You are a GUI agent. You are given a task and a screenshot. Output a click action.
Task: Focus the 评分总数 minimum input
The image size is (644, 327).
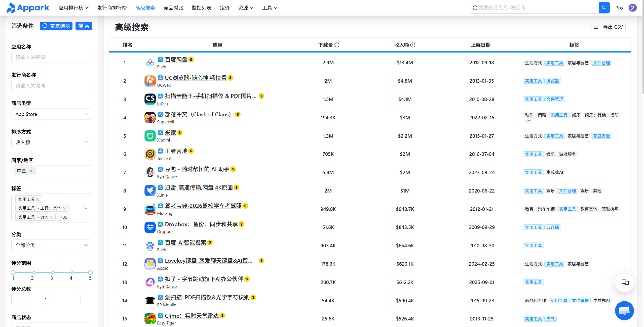pyautogui.click(x=27, y=300)
